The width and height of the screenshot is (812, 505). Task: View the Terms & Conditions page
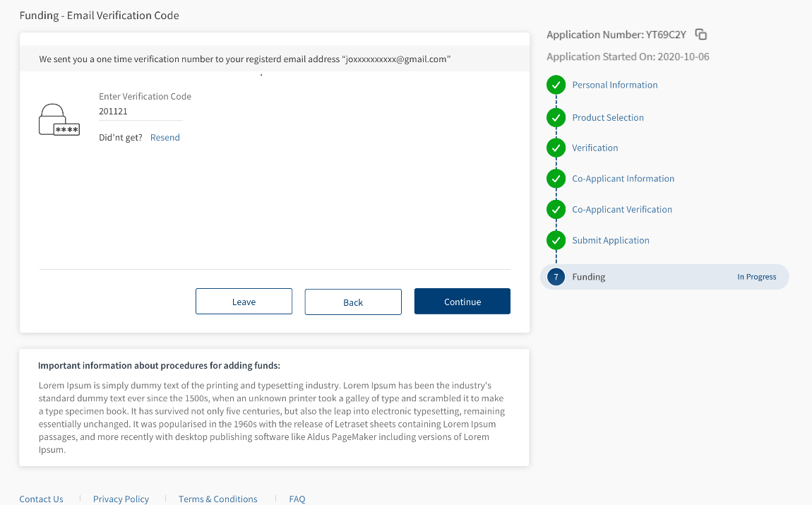pyautogui.click(x=217, y=499)
